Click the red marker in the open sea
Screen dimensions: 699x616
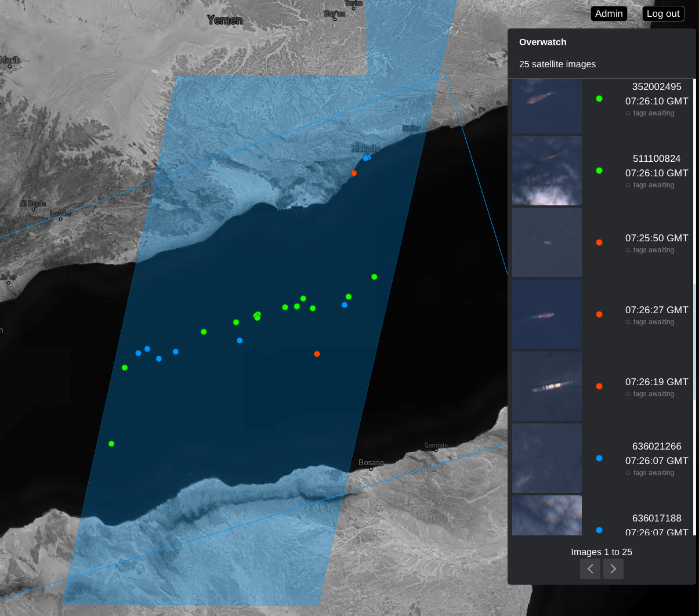pyautogui.click(x=317, y=354)
